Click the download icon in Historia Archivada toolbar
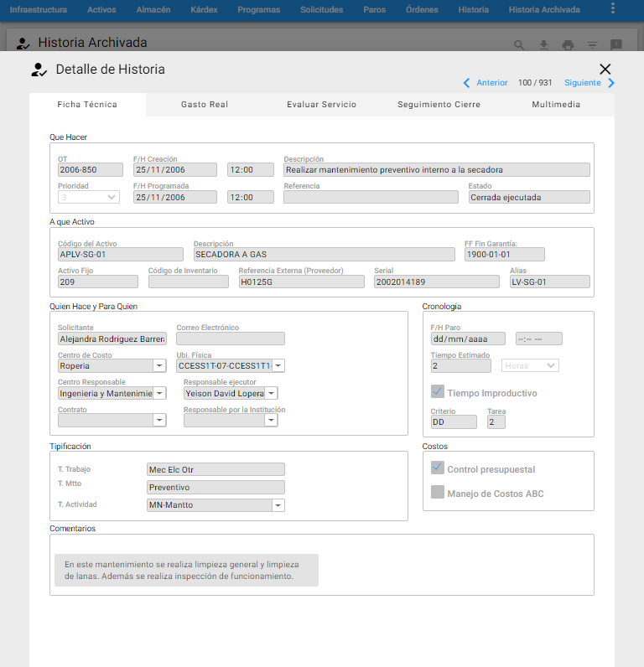The width and height of the screenshot is (644, 667). point(543,44)
